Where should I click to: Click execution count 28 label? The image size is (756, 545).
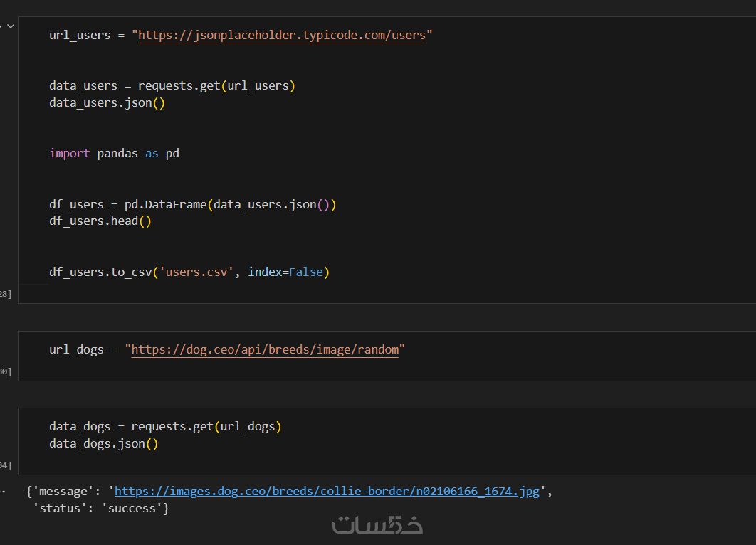[6, 294]
